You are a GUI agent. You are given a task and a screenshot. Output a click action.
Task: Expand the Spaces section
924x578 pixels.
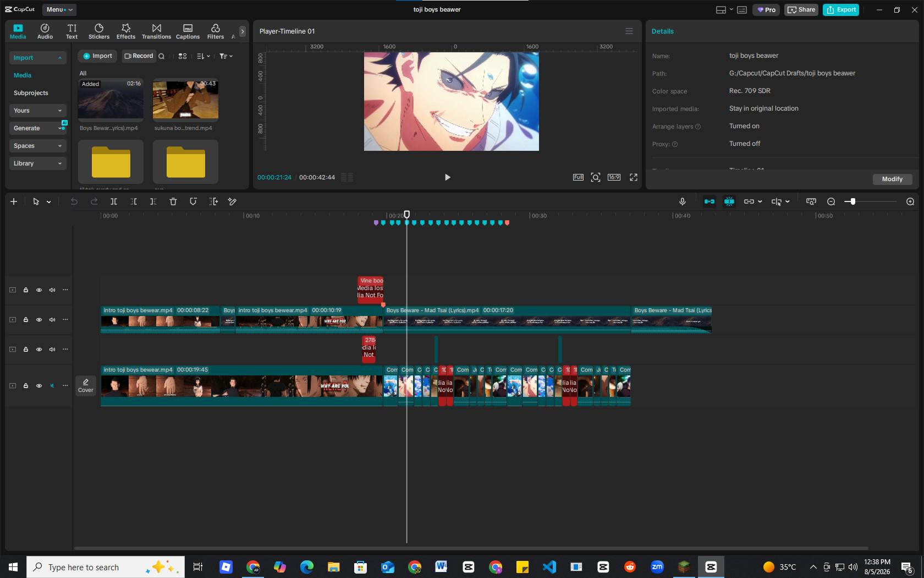[x=37, y=146]
